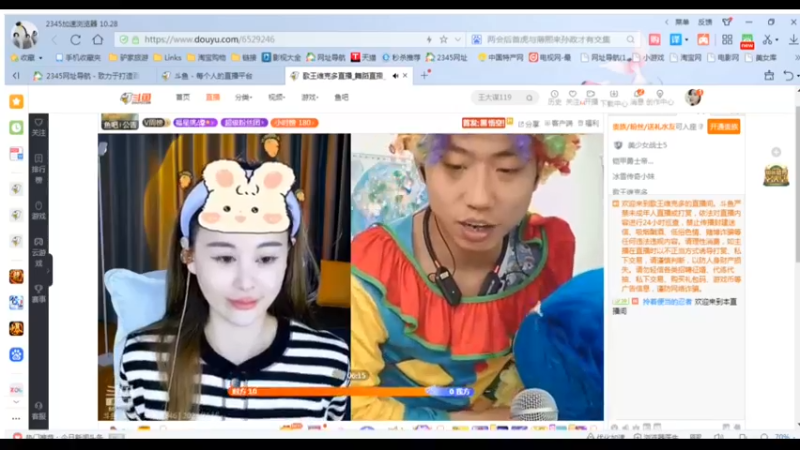
Task: Open the user avatar in Douyu header
Action: 693,97
